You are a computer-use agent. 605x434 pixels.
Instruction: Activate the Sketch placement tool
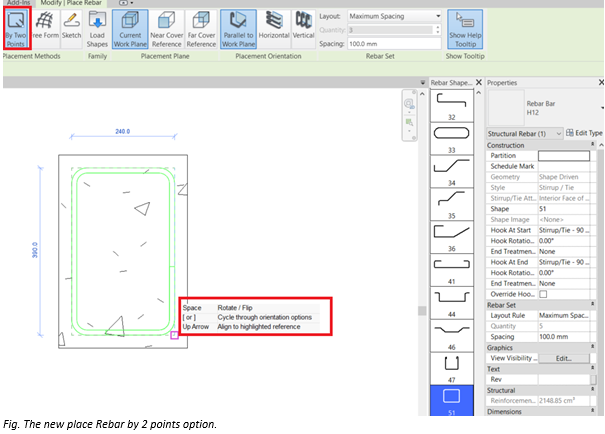71,29
